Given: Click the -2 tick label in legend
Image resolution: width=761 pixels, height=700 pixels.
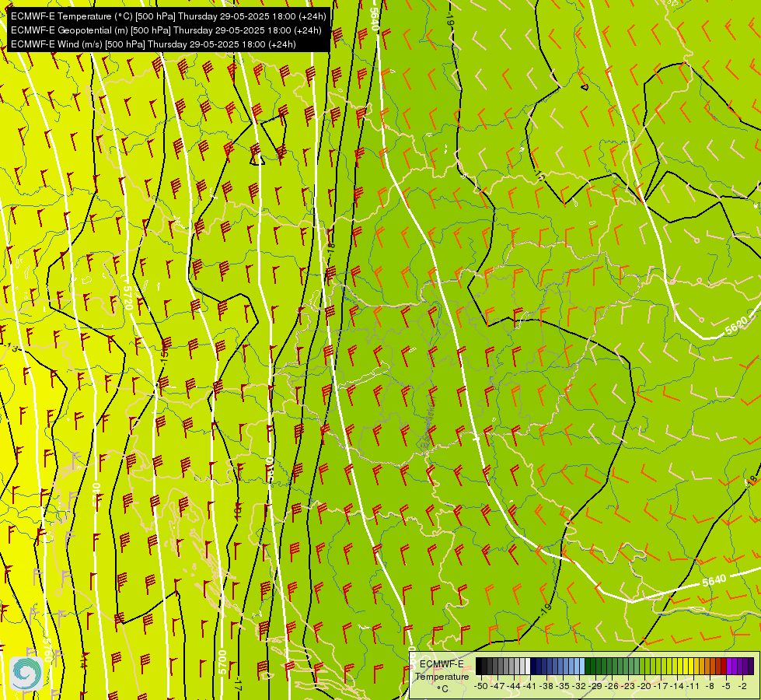Looking at the screenshot, I should point(742,686).
